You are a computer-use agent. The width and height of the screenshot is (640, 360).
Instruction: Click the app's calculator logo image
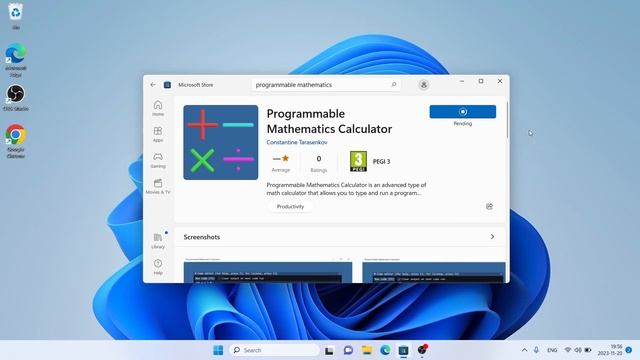click(x=221, y=142)
